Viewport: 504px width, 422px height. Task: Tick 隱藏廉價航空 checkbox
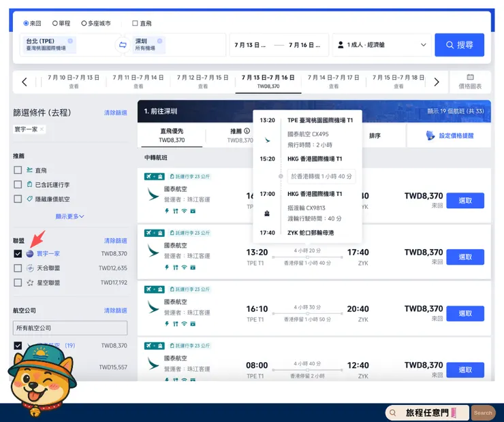coord(18,199)
